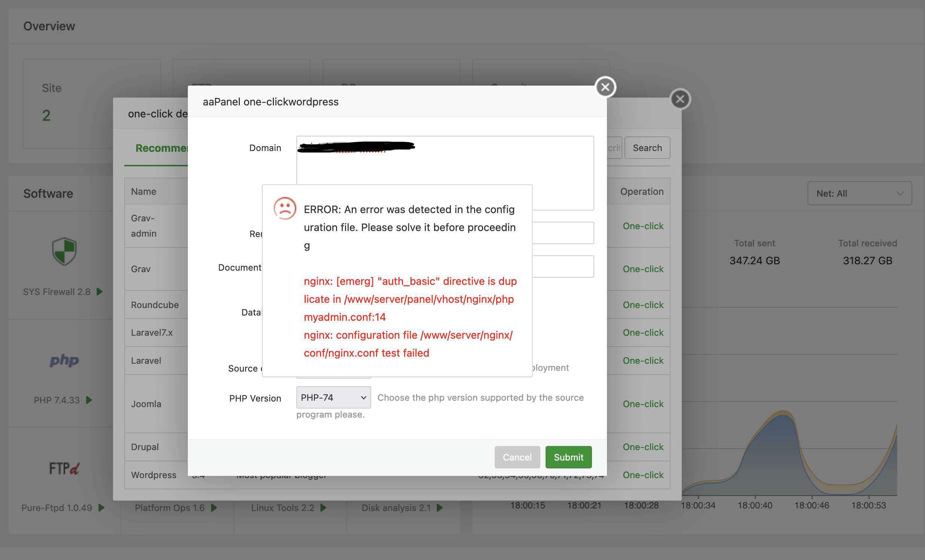Click the SYS Firewall shield icon
This screenshot has height=560, width=925.
click(x=64, y=251)
